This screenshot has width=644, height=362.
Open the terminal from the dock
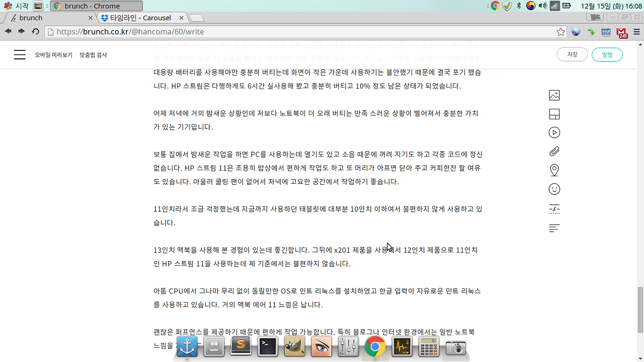(267, 347)
